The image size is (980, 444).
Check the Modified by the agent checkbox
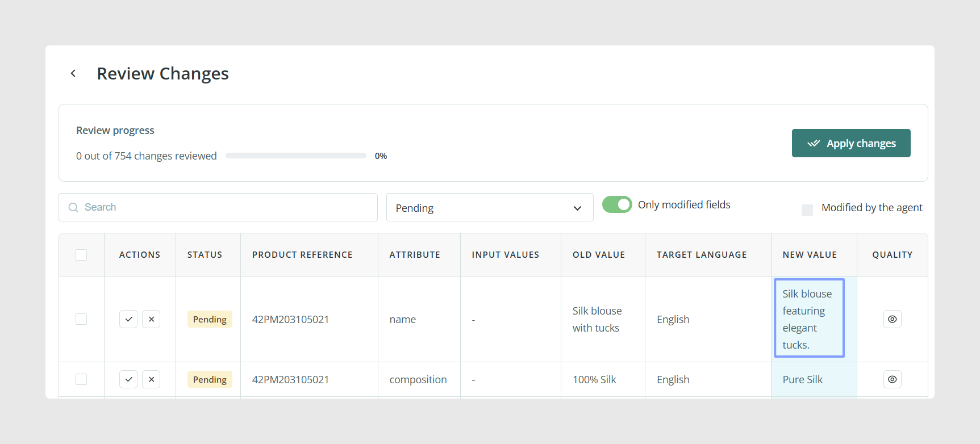pyautogui.click(x=807, y=210)
